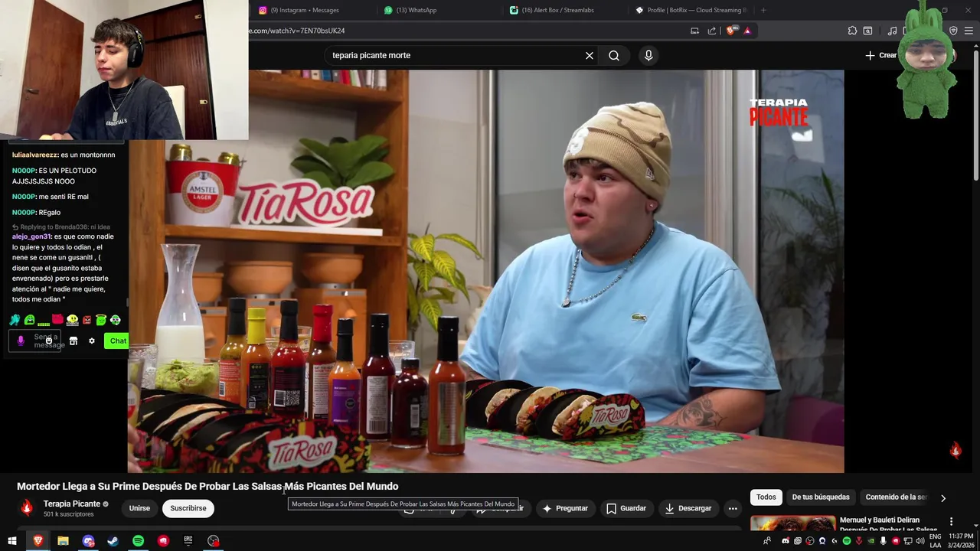The image size is (980, 551).
Task: Click the share page icon in address bar
Action: [712, 31]
